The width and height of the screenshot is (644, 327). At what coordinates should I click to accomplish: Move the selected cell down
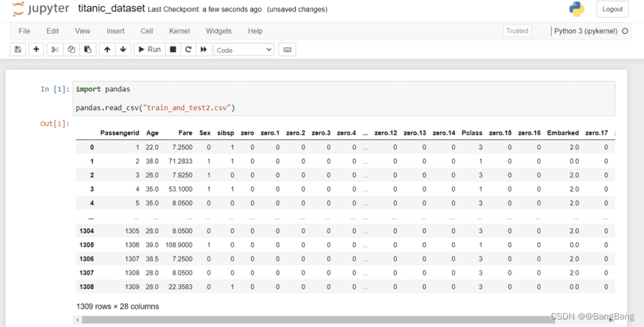(x=123, y=49)
